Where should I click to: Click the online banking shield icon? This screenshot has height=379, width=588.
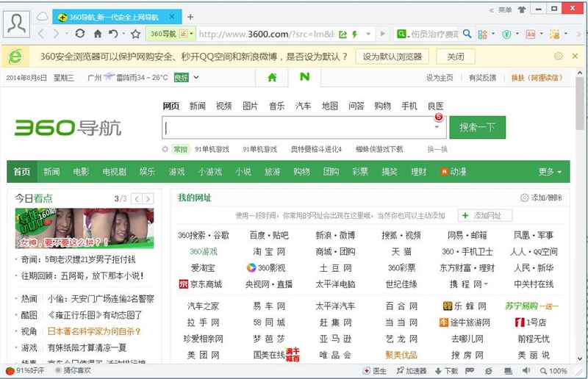tap(506, 35)
